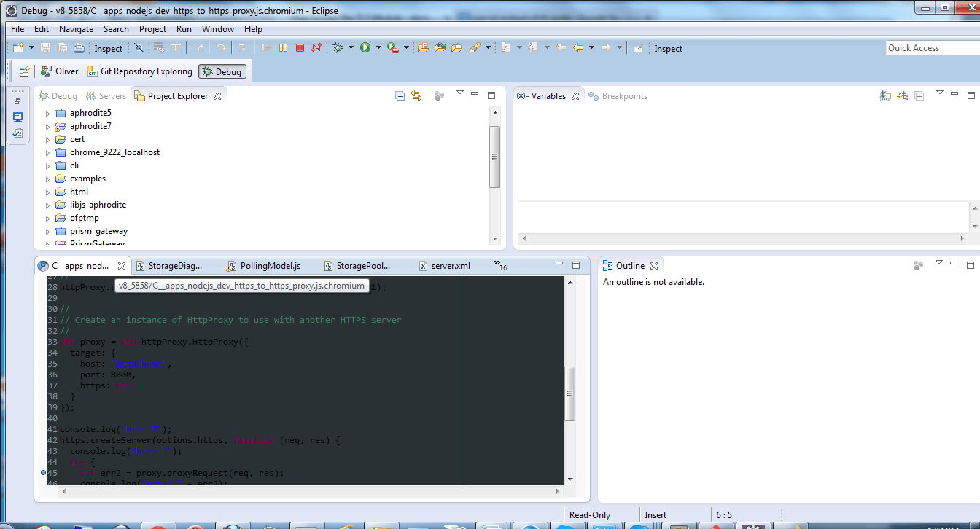Image resolution: width=980 pixels, height=529 pixels.
Task: Toggle Show Logical Structure in Variables view
Action: (x=903, y=95)
